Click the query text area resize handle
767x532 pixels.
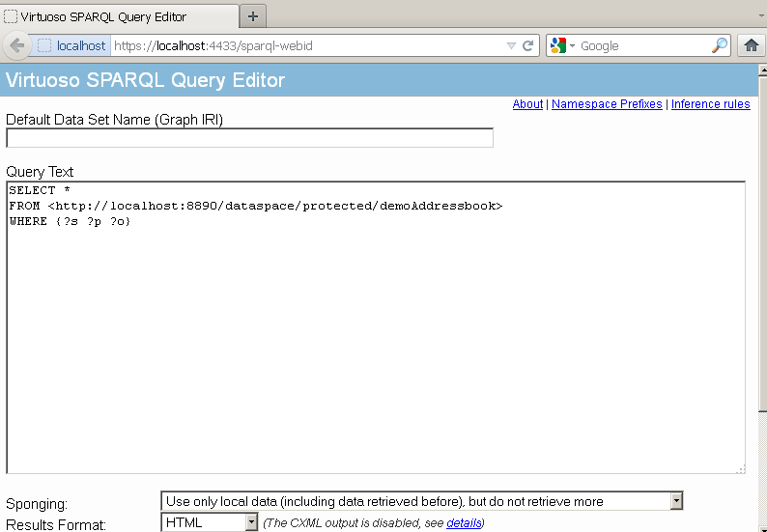740,469
